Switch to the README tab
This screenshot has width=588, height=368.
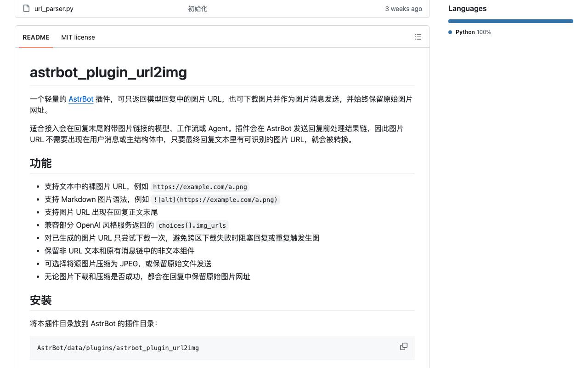click(36, 37)
